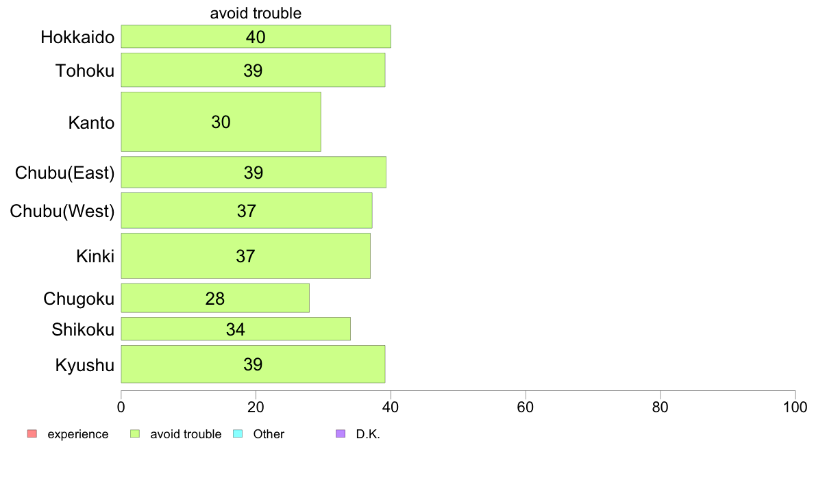This screenshot has height=504, width=814.
Task: Select the Chubu(West) bar showing 37
Action: 247,210
